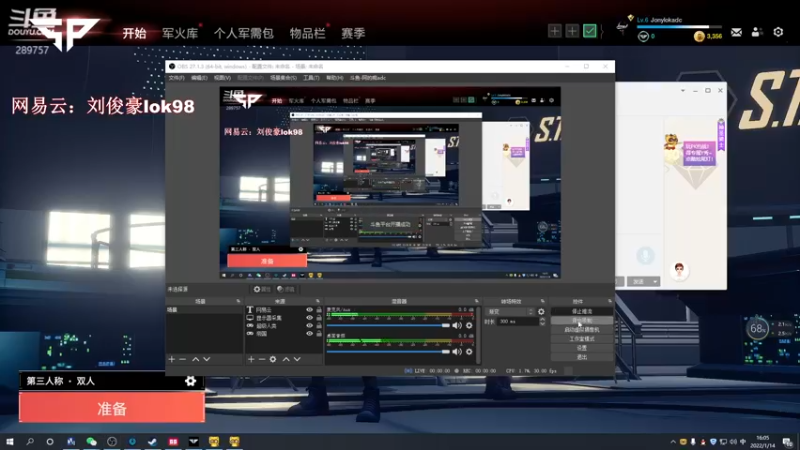Toggle 工作室模式 studio mode
The image size is (800, 450).
coord(582,339)
